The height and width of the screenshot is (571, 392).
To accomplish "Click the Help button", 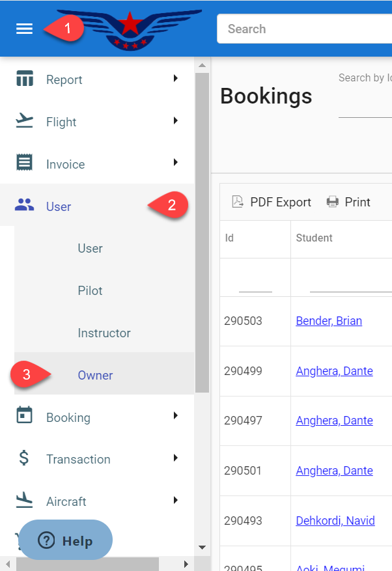I will (65, 540).
